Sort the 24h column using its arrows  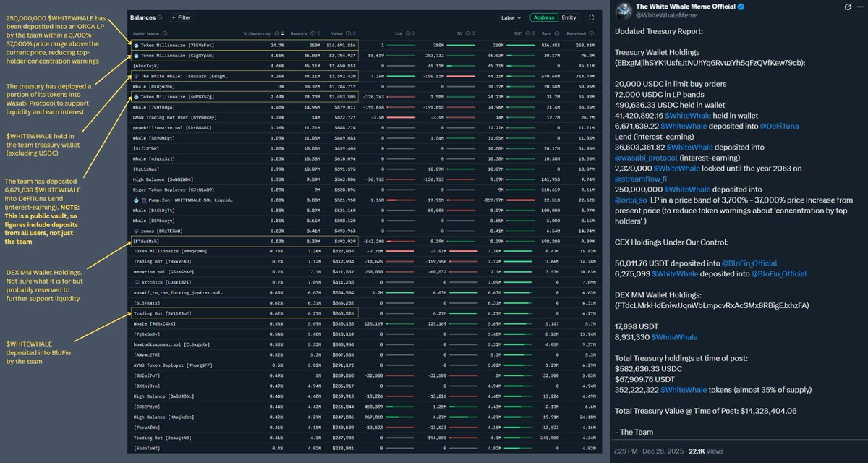[414, 33]
